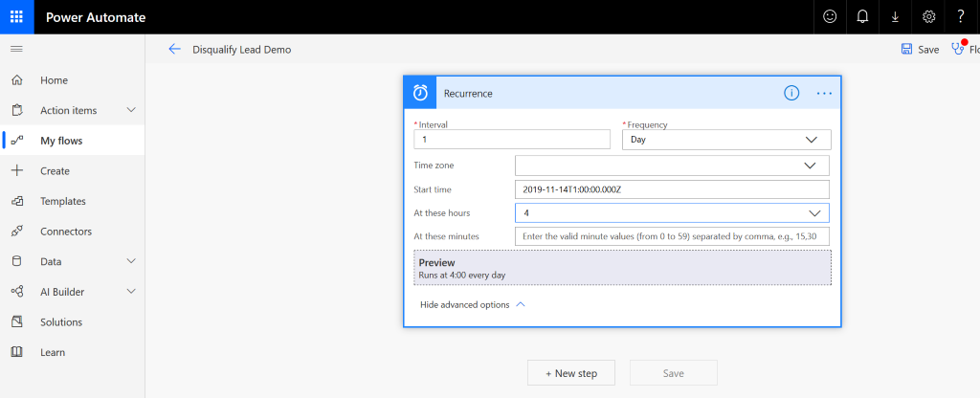The height and width of the screenshot is (398, 980).
Task: Go back using the left arrow
Action: tap(174, 50)
